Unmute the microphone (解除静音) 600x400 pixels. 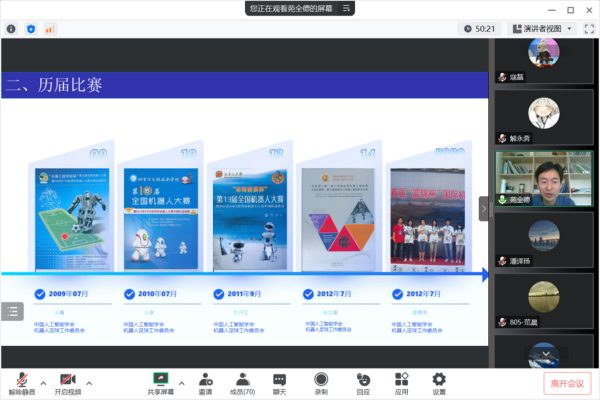pos(22,380)
